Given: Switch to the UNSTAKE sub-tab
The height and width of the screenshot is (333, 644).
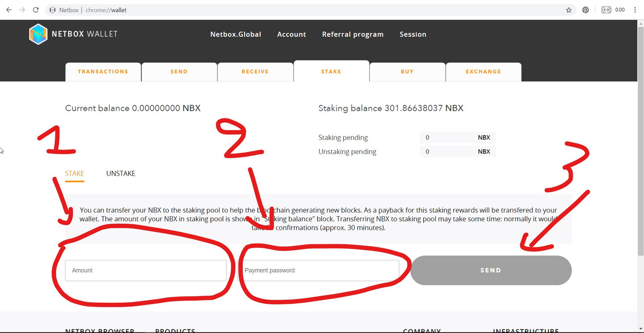Looking at the screenshot, I should (121, 173).
